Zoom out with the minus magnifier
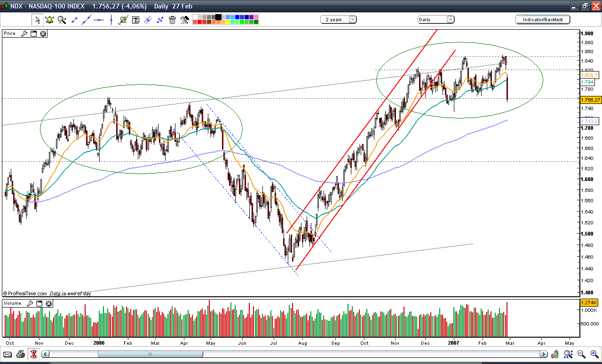 click(x=581, y=354)
